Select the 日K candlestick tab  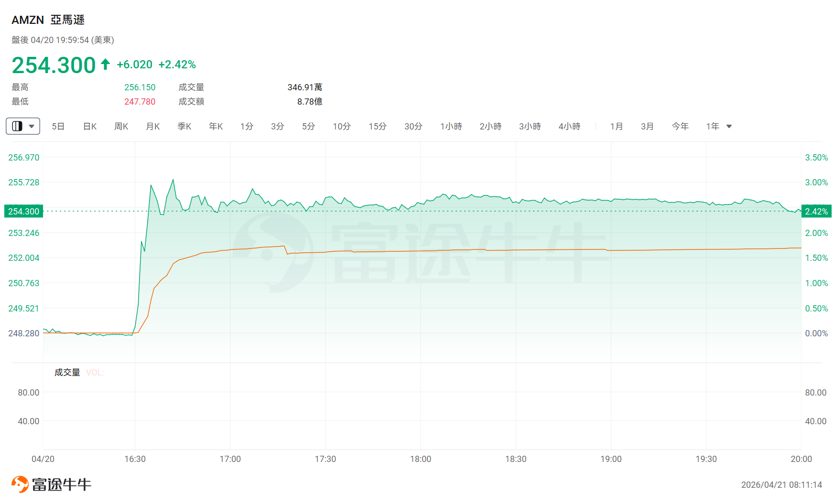90,127
